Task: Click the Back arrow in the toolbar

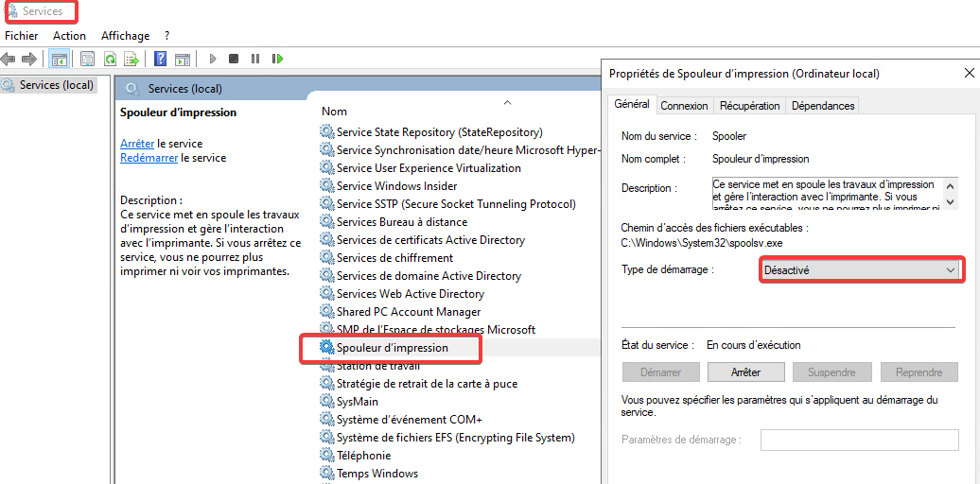Action: tap(9, 59)
